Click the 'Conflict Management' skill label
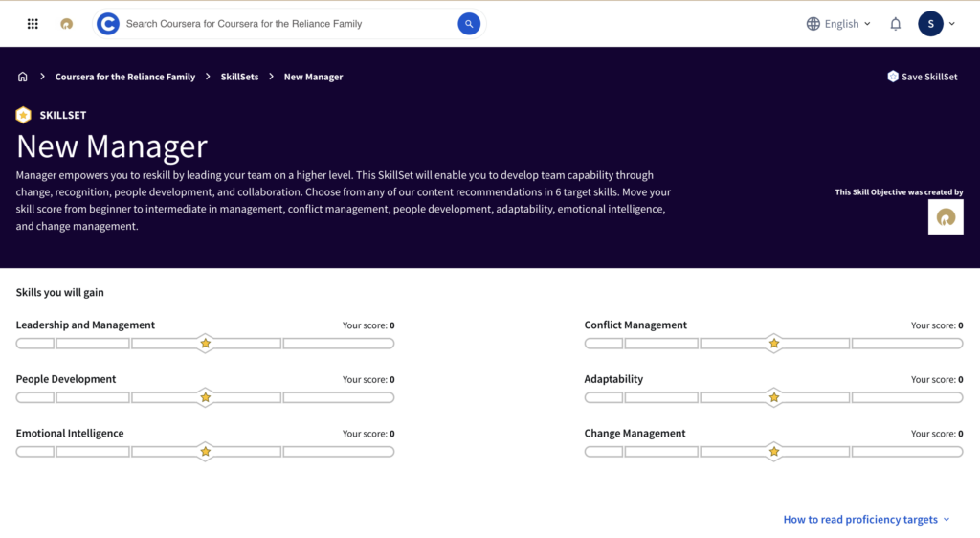 [635, 325]
